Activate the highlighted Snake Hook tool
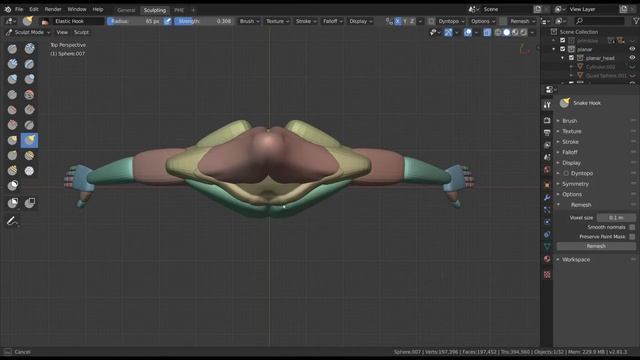Image resolution: width=640 pixels, height=360 pixels. [x=29, y=140]
